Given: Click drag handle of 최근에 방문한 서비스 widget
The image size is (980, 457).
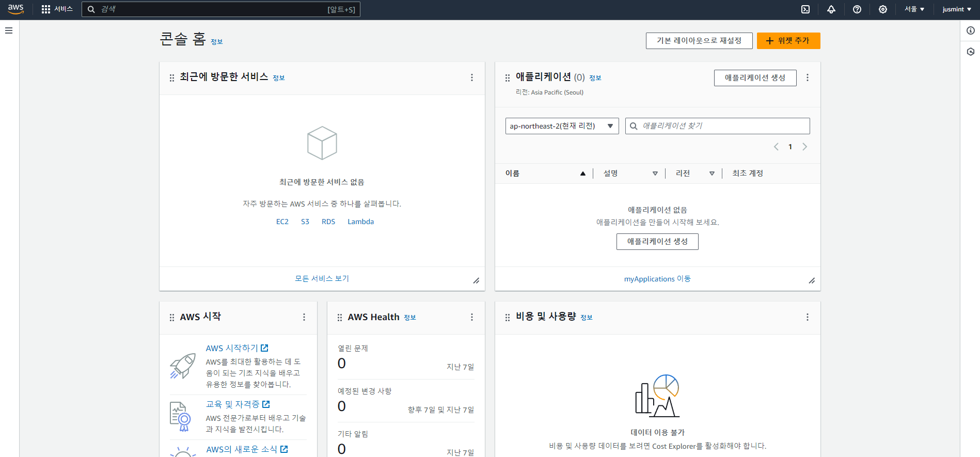Looking at the screenshot, I should coord(172,78).
